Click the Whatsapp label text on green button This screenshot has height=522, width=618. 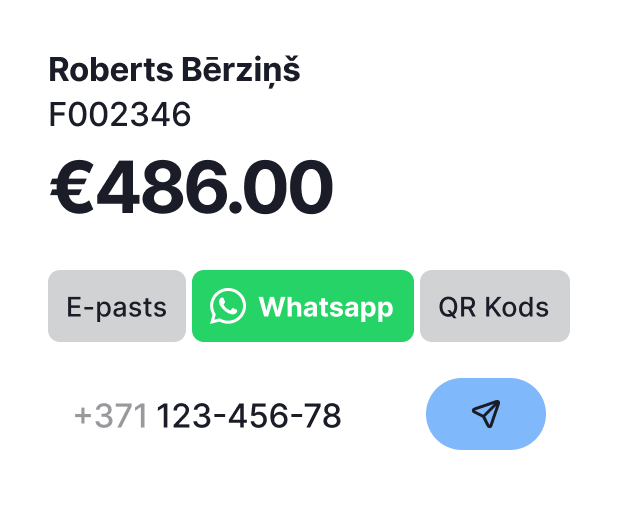326,308
